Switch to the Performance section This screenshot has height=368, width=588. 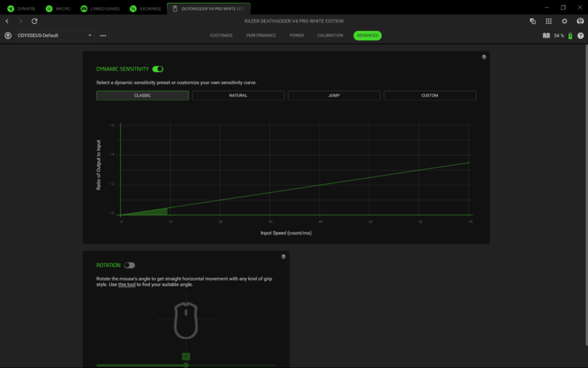pyautogui.click(x=261, y=35)
